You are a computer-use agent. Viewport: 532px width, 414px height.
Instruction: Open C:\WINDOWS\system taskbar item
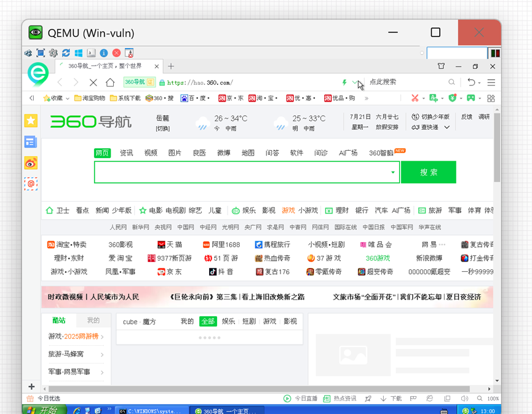pyautogui.click(x=152, y=410)
